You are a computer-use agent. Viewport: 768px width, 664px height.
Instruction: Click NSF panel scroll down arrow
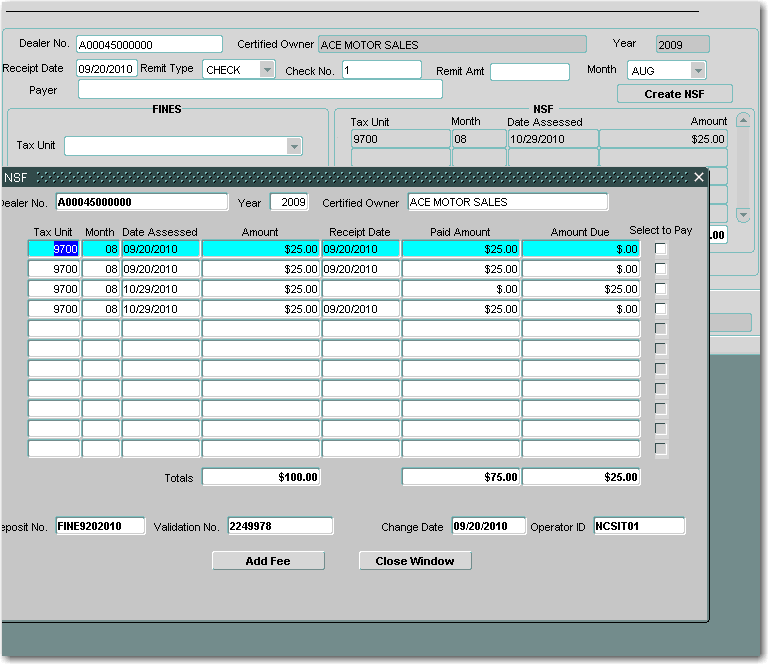(743, 214)
